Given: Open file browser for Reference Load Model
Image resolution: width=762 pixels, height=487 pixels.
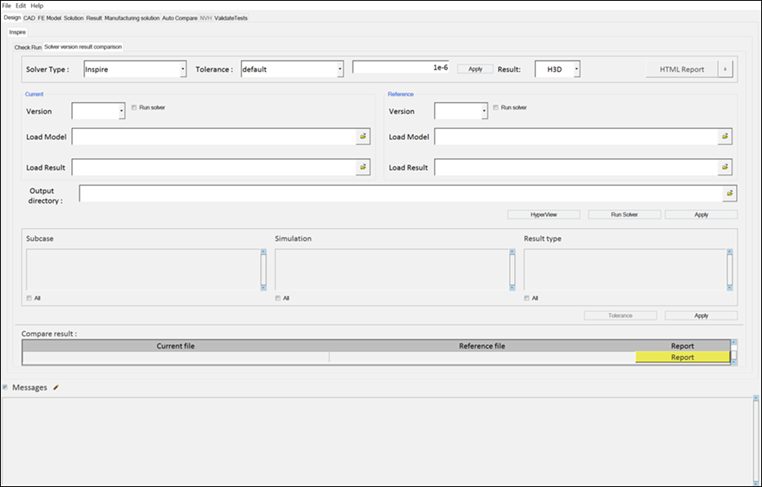Looking at the screenshot, I should [x=724, y=136].
